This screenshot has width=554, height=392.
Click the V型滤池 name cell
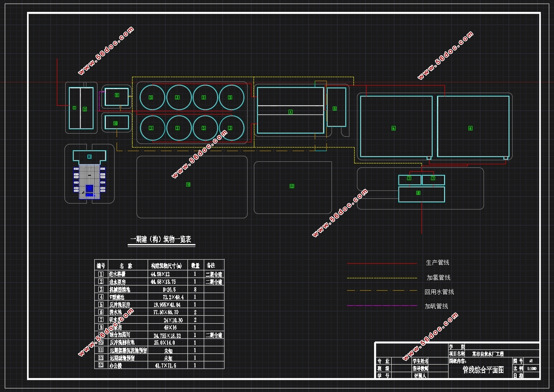(117, 297)
